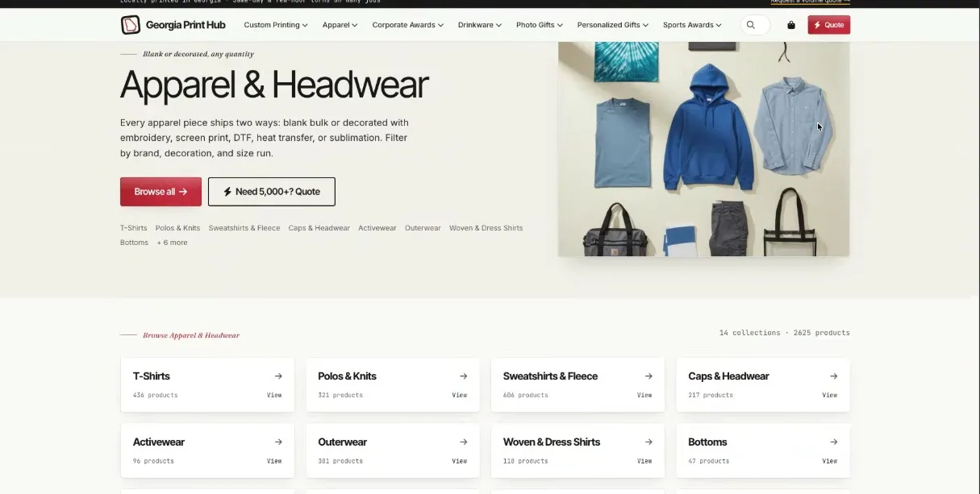Viewport: 980px width, 494px height.
Task: Open the Caps & Headwear hero link
Action: pyautogui.click(x=319, y=228)
